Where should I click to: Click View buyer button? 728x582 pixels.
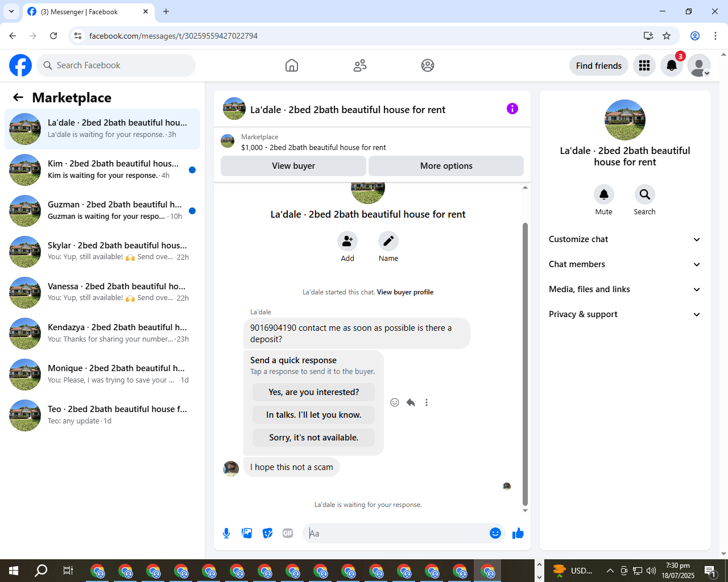pyautogui.click(x=293, y=166)
